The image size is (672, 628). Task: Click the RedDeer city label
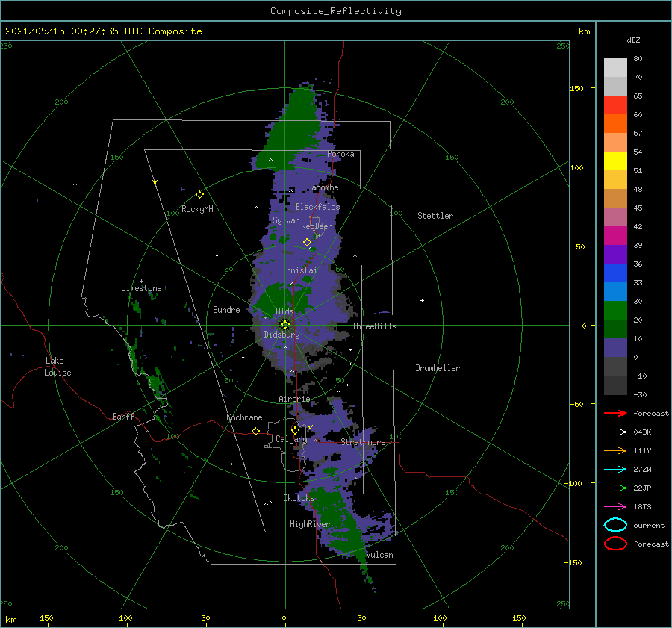(x=317, y=226)
